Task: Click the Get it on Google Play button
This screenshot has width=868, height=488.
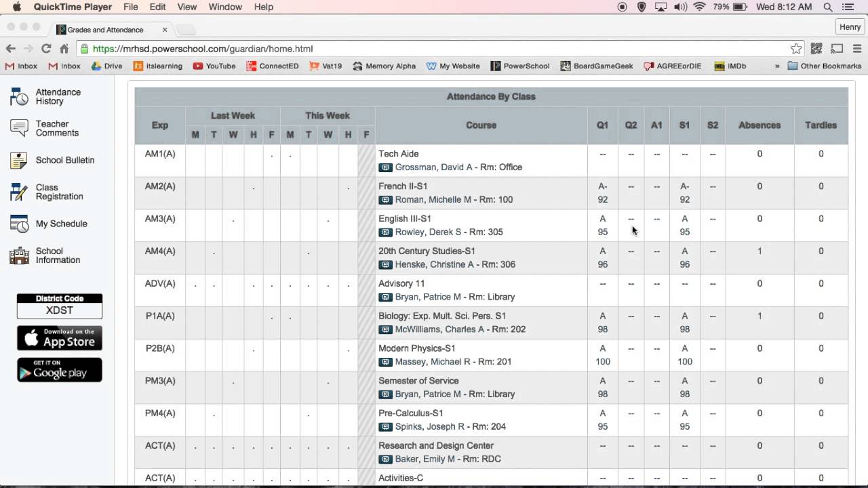Action: (x=60, y=370)
